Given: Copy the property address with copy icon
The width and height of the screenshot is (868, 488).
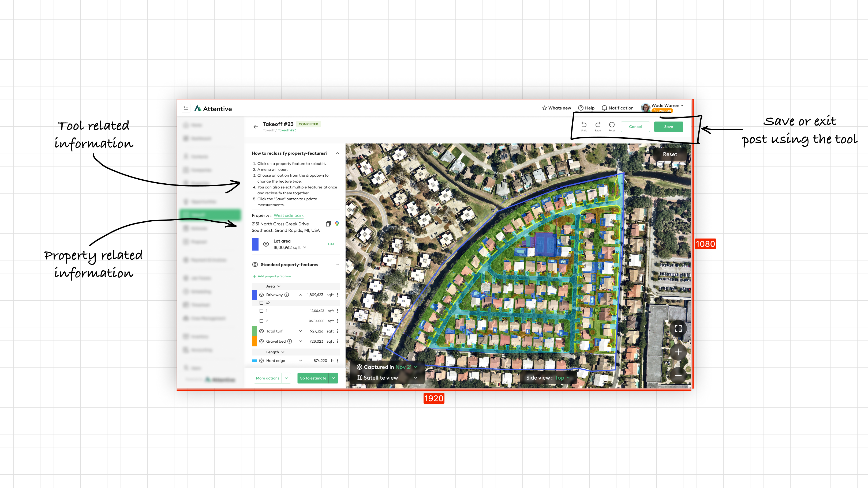Looking at the screenshot, I should (x=328, y=224).
